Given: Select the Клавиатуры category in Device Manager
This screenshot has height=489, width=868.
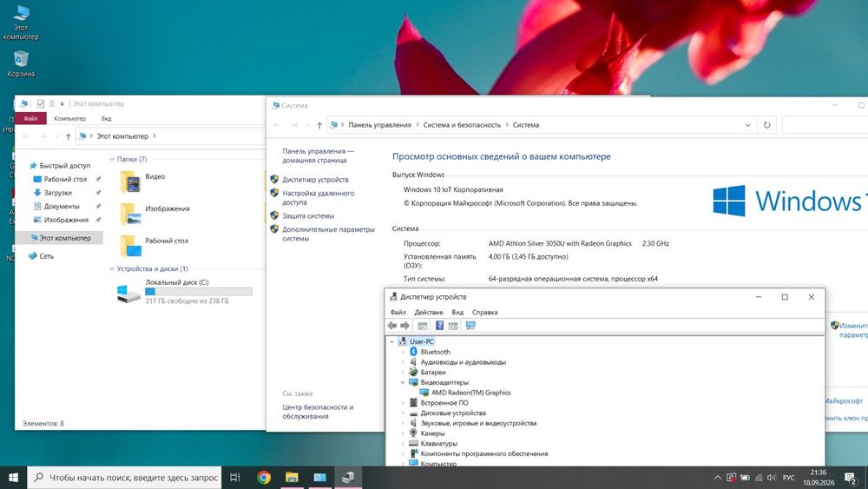Looking at the screenshot, I should 438,444.
